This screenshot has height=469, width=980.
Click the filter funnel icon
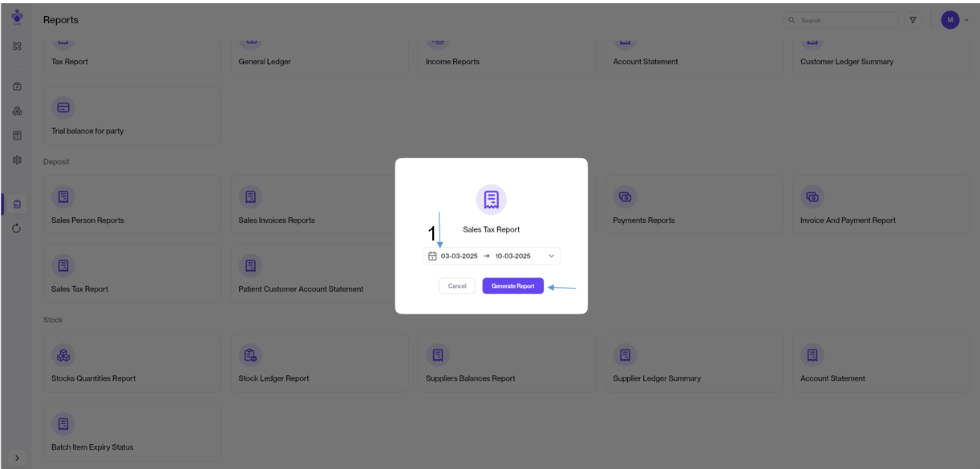point(913,20)
